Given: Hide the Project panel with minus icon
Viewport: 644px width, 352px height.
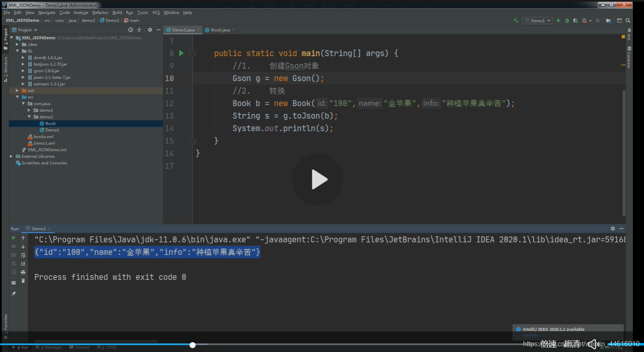Looking at the screenshot, I should pyautogui.click(x=158, y=30).
